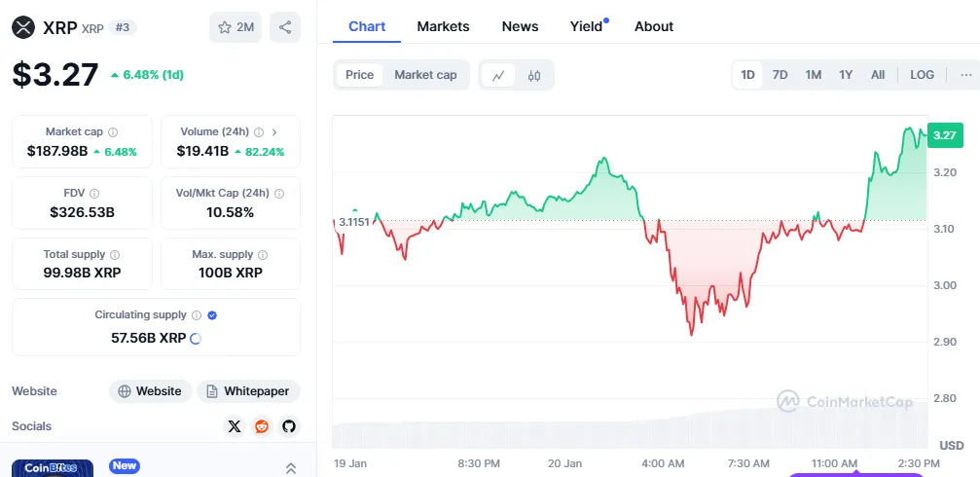Toggle chart to Price view
Image resolution: width=980 pixels, height=477 pixels.
pos(359,75)
